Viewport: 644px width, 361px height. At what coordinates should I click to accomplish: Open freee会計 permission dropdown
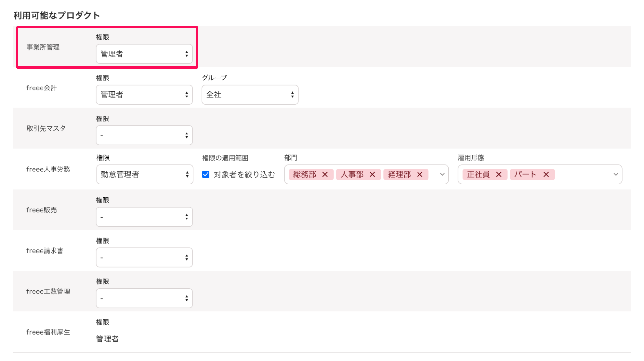144,95
